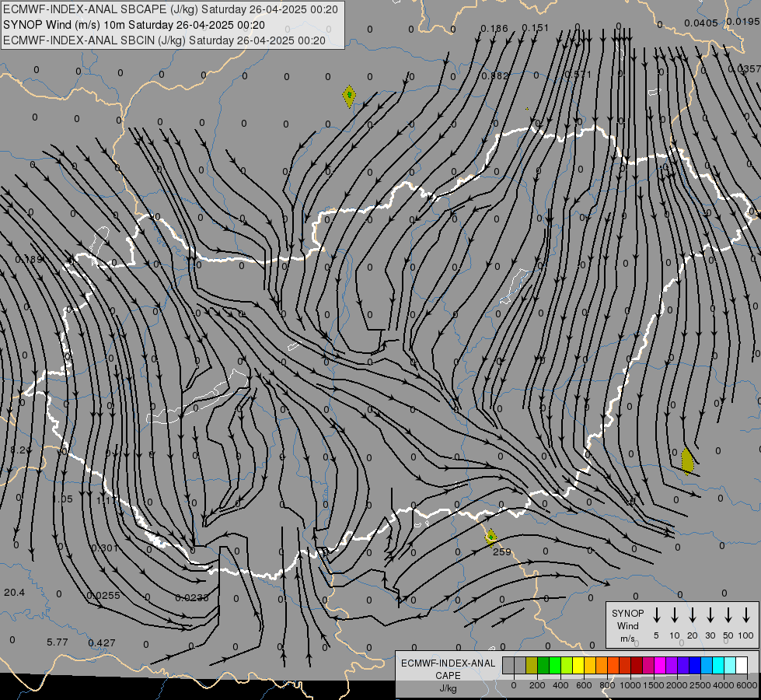Click the 5.77 value label
761x700 pixels.
click(x=58, y=642)
